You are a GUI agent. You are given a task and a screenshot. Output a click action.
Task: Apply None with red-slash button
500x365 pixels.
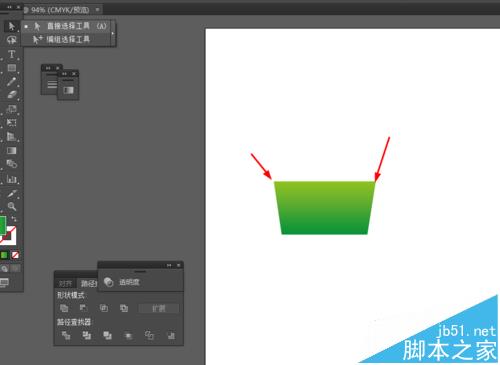15,255
